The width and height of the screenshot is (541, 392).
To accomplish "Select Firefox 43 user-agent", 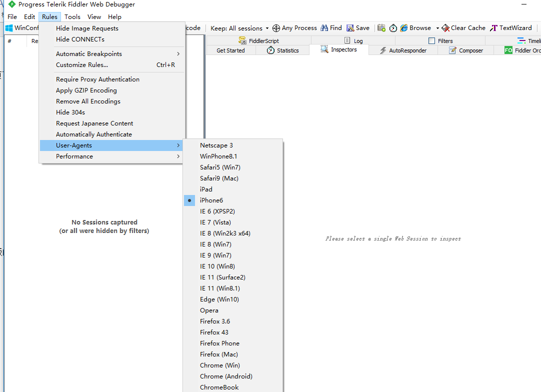I will [233, 332].
